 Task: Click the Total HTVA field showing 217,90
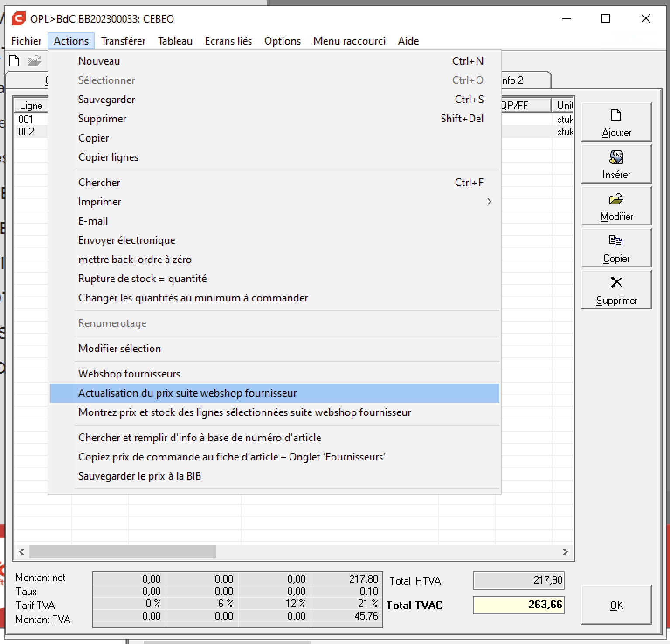click(x=518, y=580)
